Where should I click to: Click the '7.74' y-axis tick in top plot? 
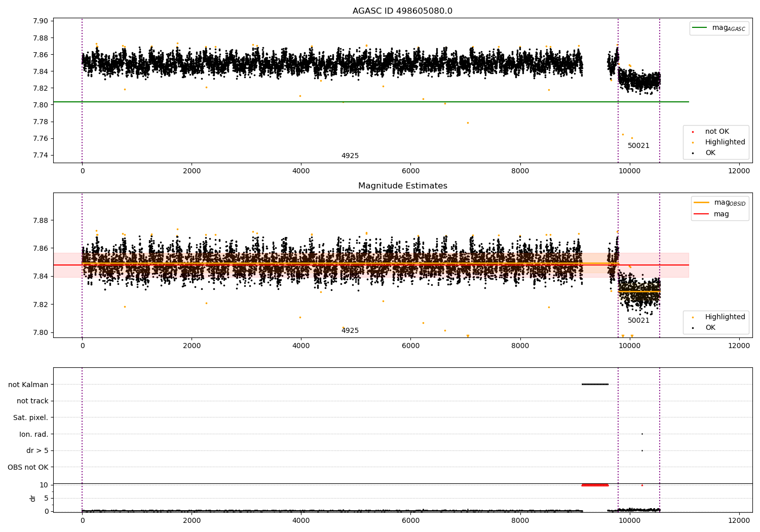click(x=40, y=156)
